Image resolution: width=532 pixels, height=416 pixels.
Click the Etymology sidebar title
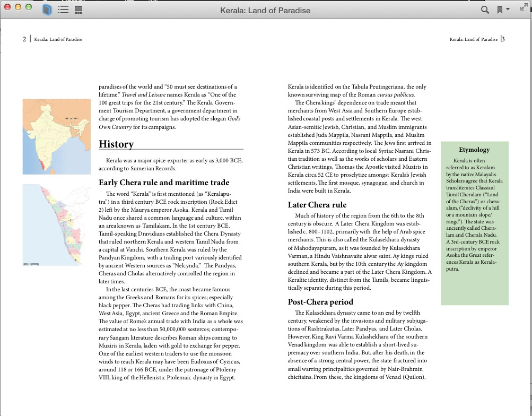click(x=474, y=150)
